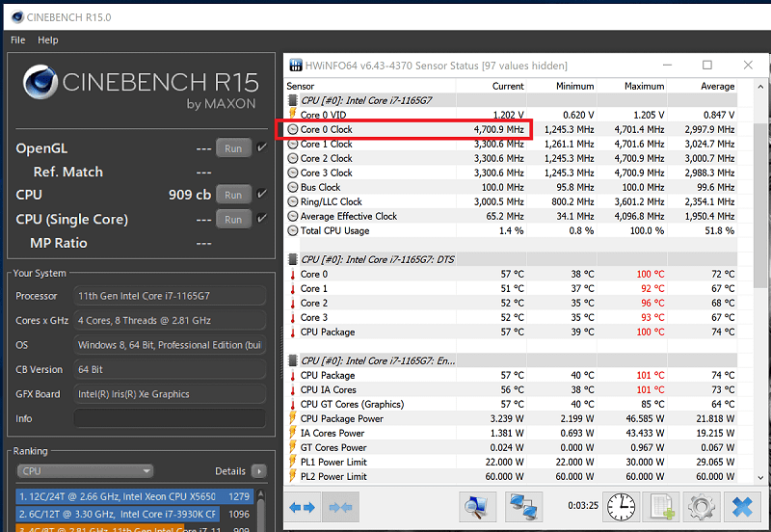Select the PL1 Power Limit row
Screen dimensions: 771x532
[511, 462]
